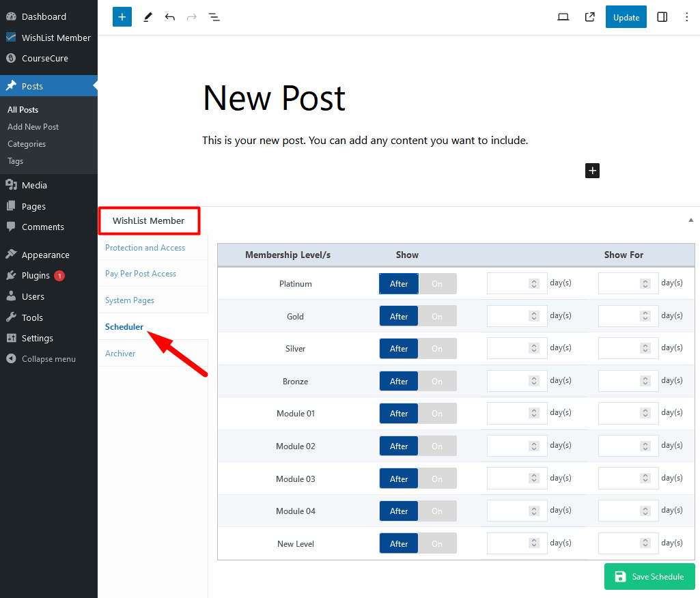Click Module 02 Show For days stepper
Image resolution: width=700 pixels, height=598 pixels.
(x=645, y=446)
